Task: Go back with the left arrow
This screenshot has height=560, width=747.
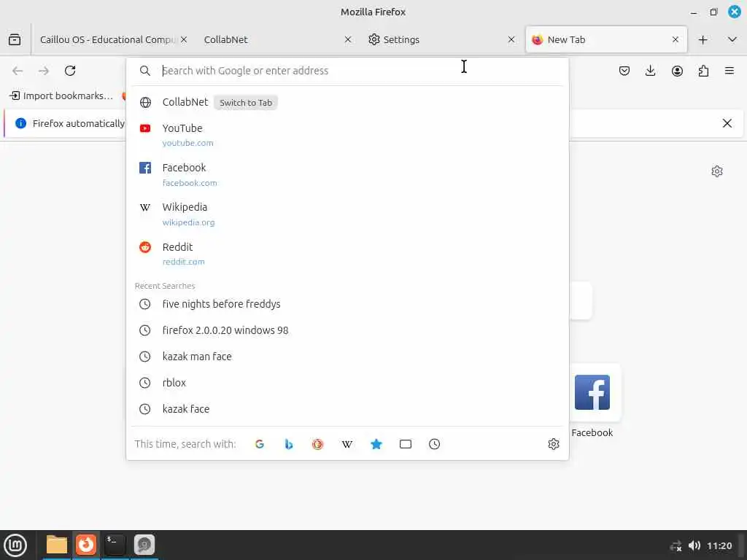Action: 18,71
